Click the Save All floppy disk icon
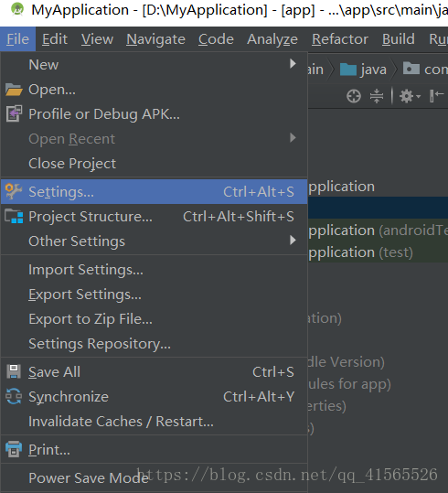This screenshot has width=448, height=493. pos(14,371)
